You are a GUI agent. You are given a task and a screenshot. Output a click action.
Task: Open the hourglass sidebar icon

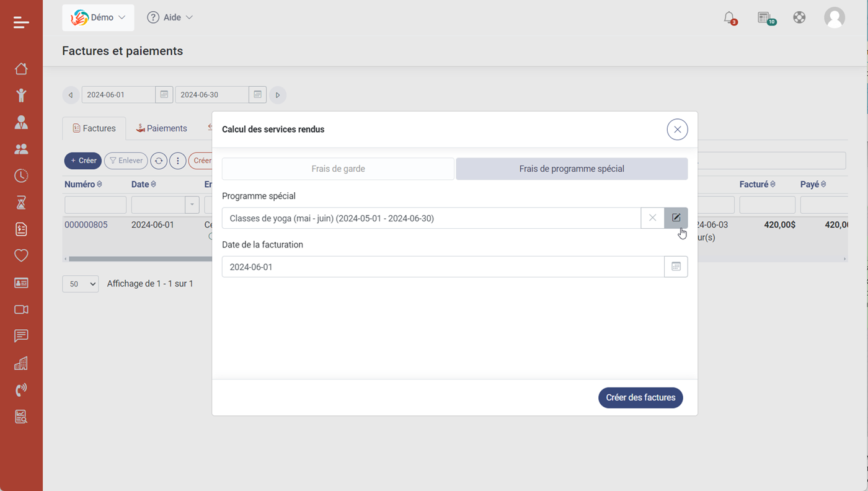click(21, 202)
